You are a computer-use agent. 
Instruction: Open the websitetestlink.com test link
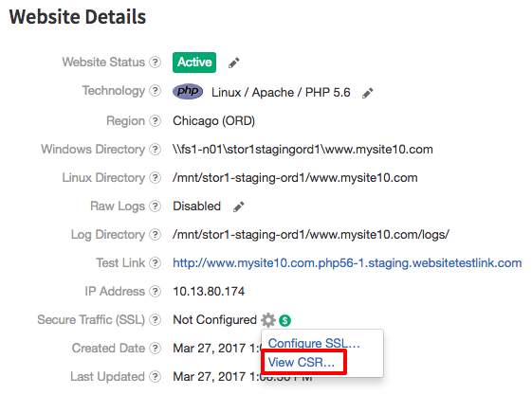coord(347,263)
